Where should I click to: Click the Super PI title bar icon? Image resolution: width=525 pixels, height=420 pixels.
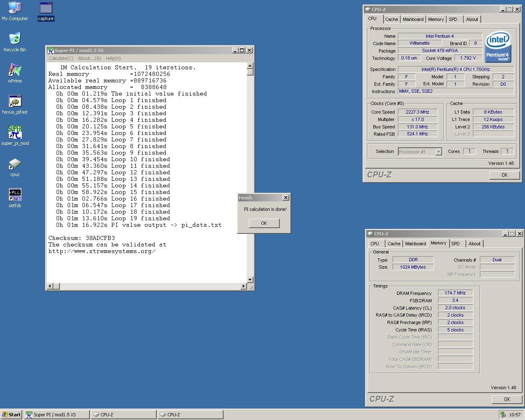click(x=50, y=50)
